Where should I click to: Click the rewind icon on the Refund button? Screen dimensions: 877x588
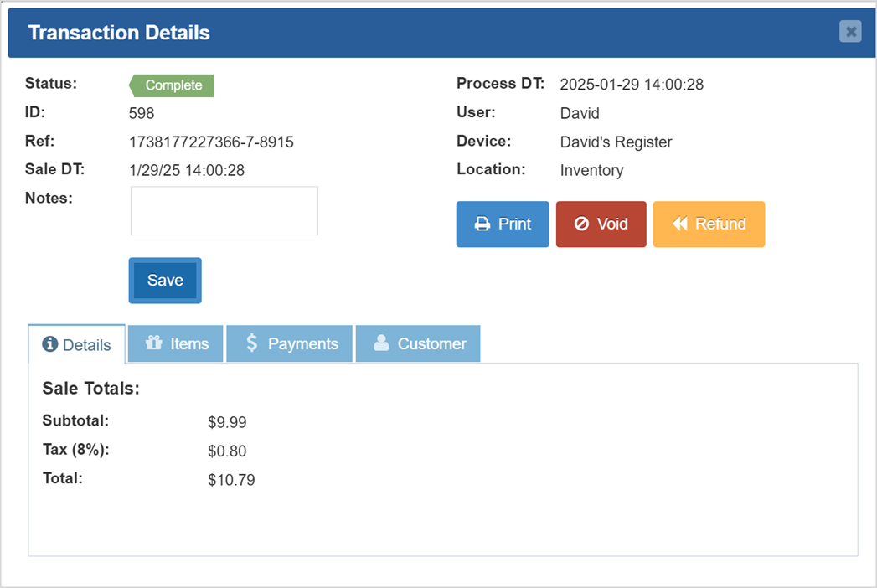click(x=680, y=224)
